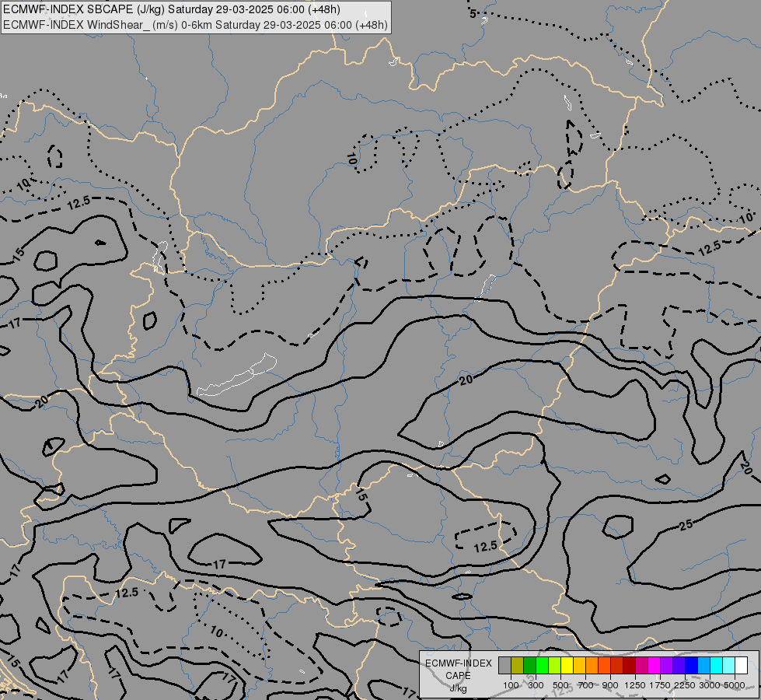The image size is (761, 700).
Task: Click the 700 value under the legend
Action: (x=586, y=685)
